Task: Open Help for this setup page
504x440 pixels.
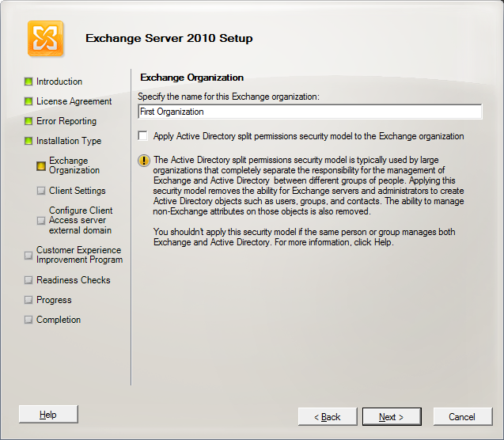Action: click(48, 415)
